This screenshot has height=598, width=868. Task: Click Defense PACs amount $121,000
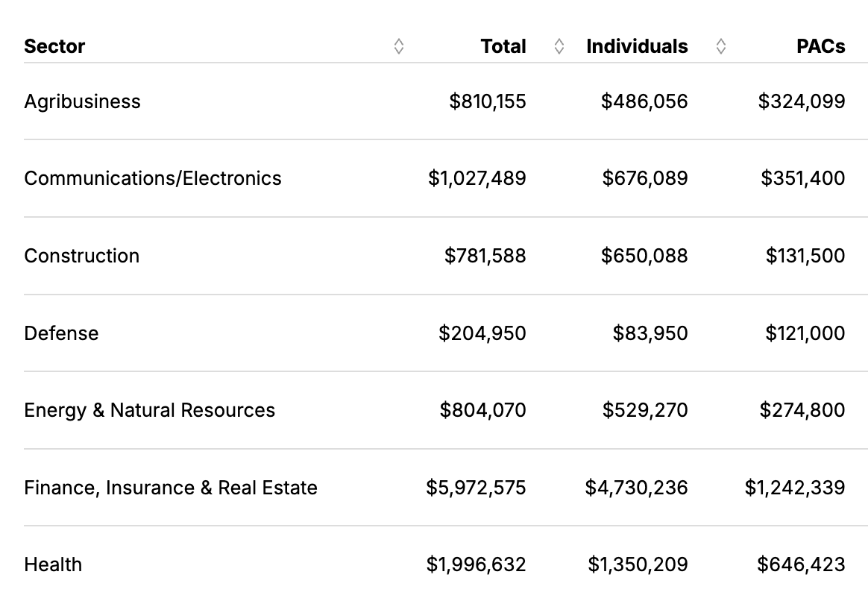click(805, 333)
